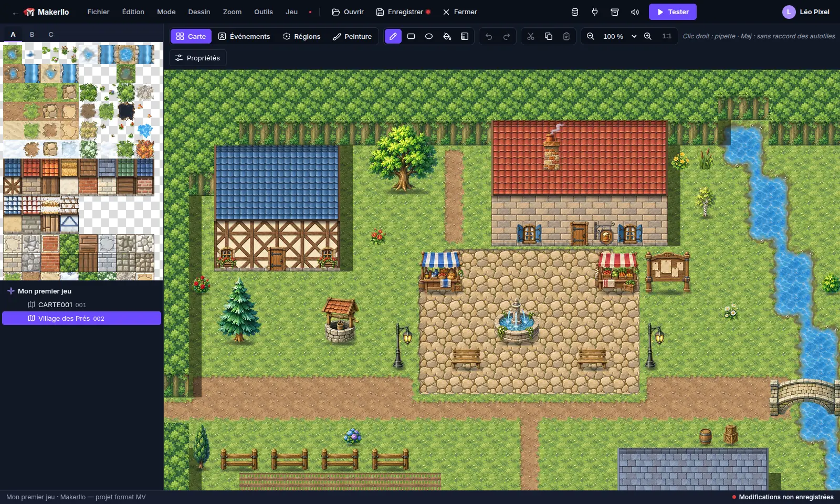Image resolution: width=840 pixels, height=504 pixels.
Task: Select the ellipse drawing tool
Action: 429,36
